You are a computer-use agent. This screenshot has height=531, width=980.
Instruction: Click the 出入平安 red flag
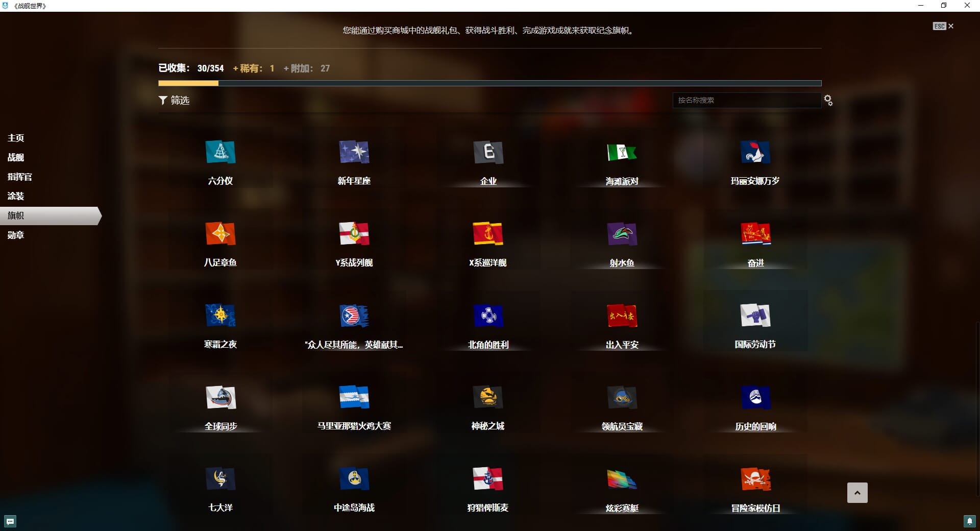pos(622,316)
